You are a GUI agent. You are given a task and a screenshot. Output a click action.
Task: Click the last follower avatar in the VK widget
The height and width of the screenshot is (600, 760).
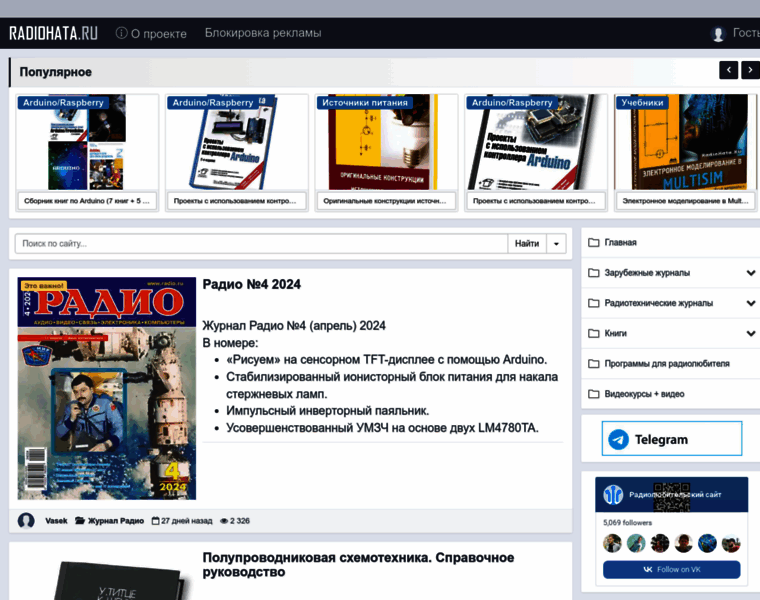click(731, 543)
